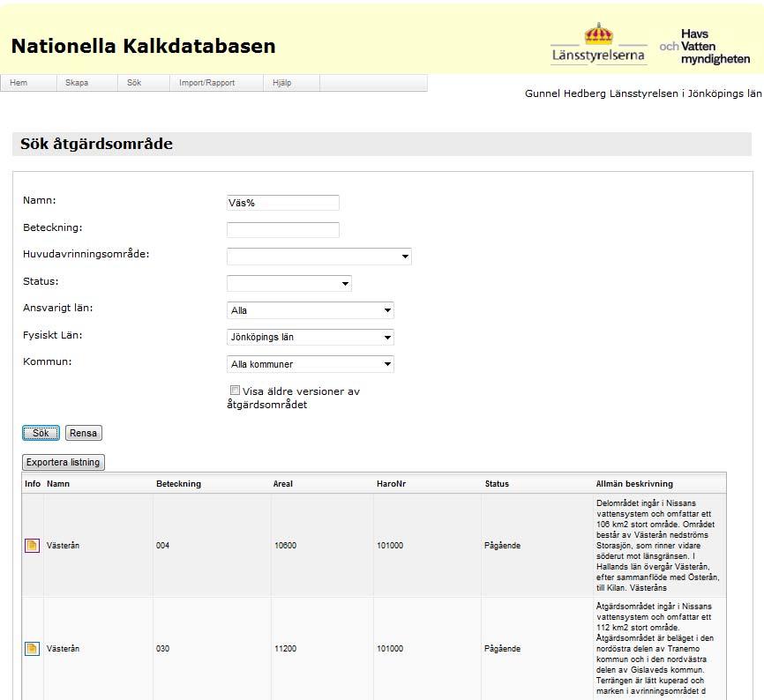The image size is (764, 700).
Task: Sort by the Status column header
Action: tap(497, 484)
